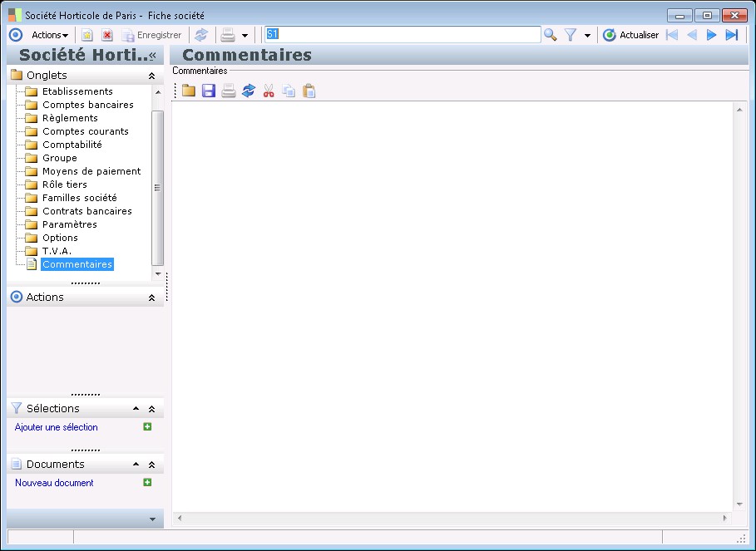
Task: Click the Commentaires document icon in tree
Action: point(32,264)
